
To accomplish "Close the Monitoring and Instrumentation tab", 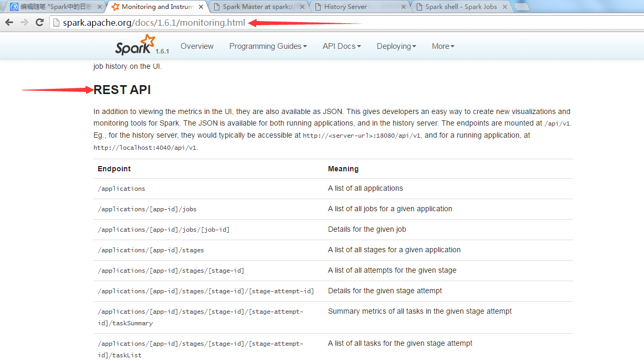I will click(x=200, y=7).
